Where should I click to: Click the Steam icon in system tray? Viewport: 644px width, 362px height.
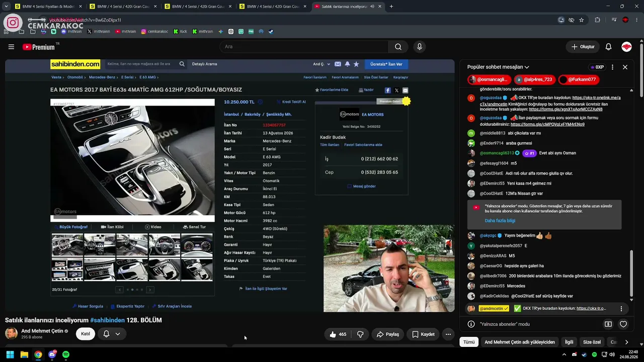[x=584, y=354]
